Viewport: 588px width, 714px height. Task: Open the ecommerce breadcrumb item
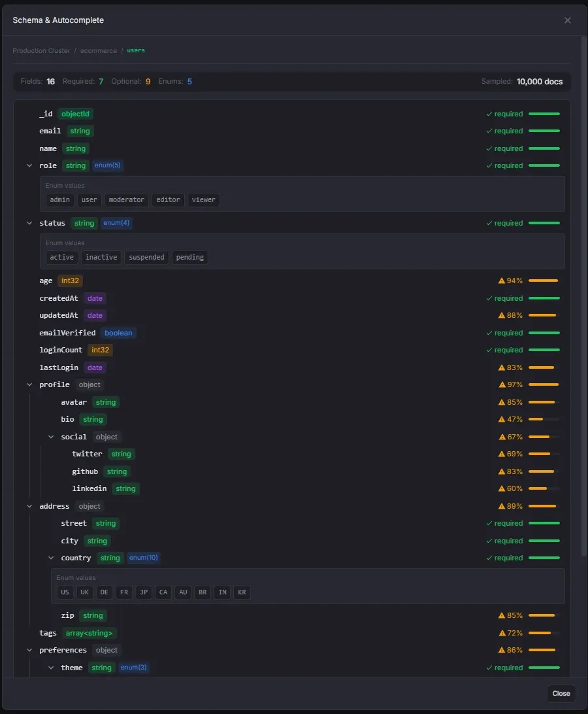(x=98, y=50)
